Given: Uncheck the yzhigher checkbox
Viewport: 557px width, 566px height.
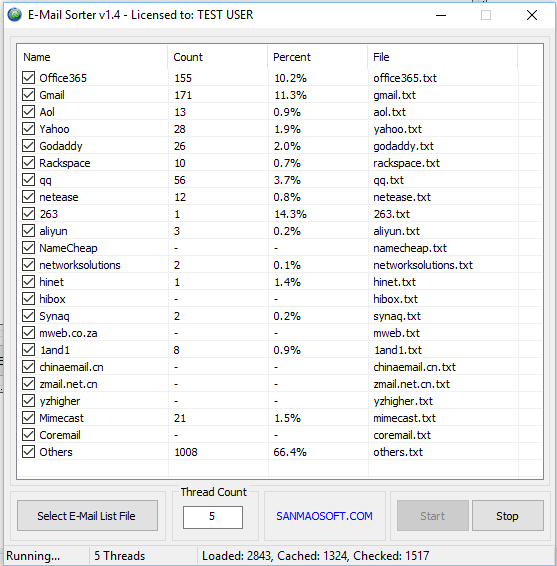Looking at the screenshot, I should [x=29, y=401].
